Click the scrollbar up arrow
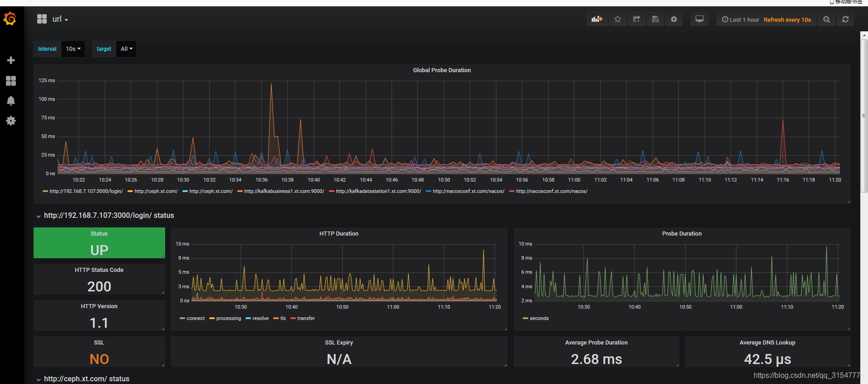 [x=864, y=35]
